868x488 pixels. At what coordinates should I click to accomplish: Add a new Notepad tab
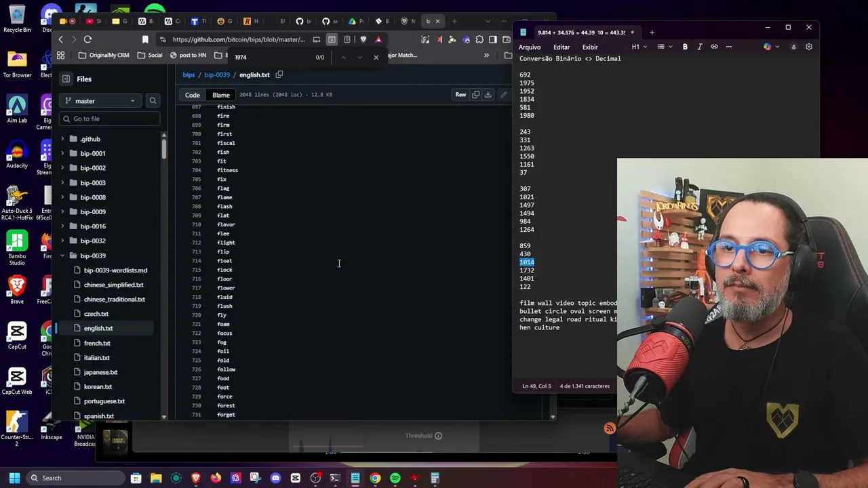pyautogui.click(x=652, y=33)
